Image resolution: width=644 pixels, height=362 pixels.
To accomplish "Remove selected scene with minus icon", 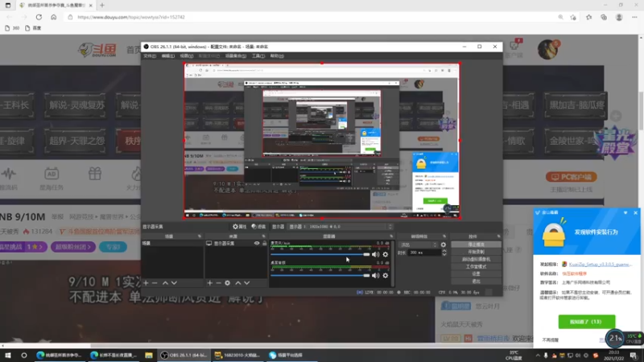I will (x=155, y=283).
